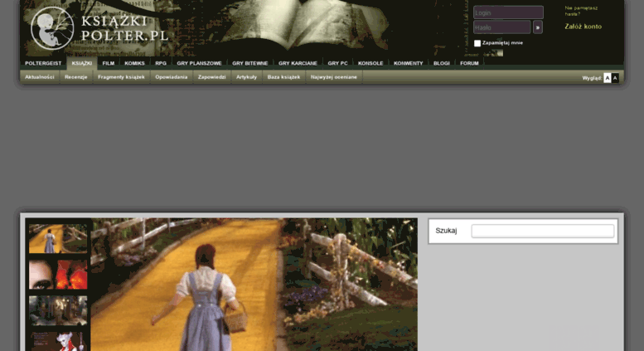The width and height of the screenshot is (644, 351).
Task: Tick the Zapamiętaj mnie checkbox
Action: [x=477, y=43]
